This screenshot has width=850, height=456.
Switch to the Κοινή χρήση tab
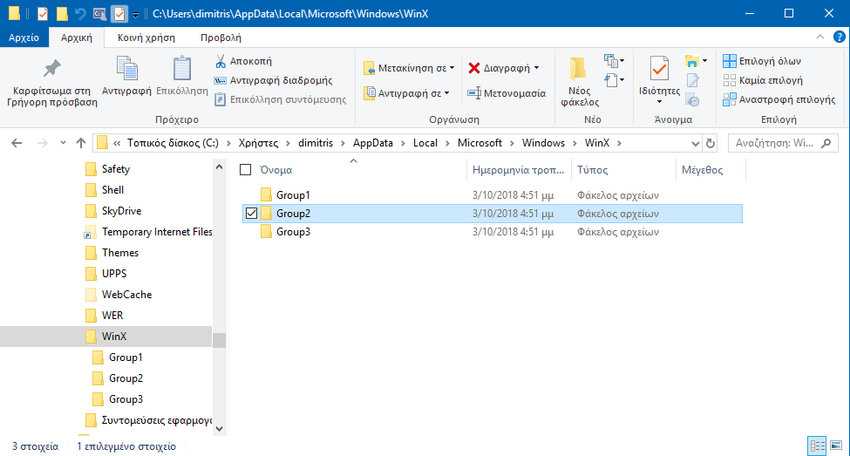(x=146, y=37)
